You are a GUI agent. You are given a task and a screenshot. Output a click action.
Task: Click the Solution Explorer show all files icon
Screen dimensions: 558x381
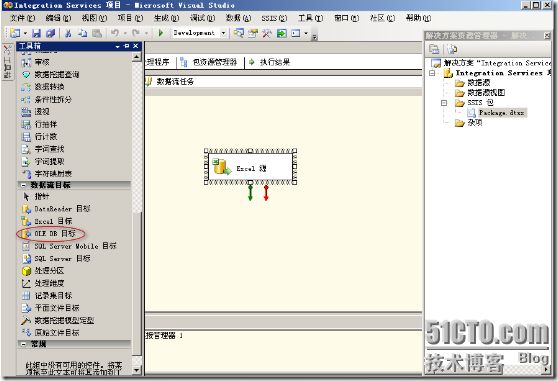pyautogui.click(x=452, y=49)
